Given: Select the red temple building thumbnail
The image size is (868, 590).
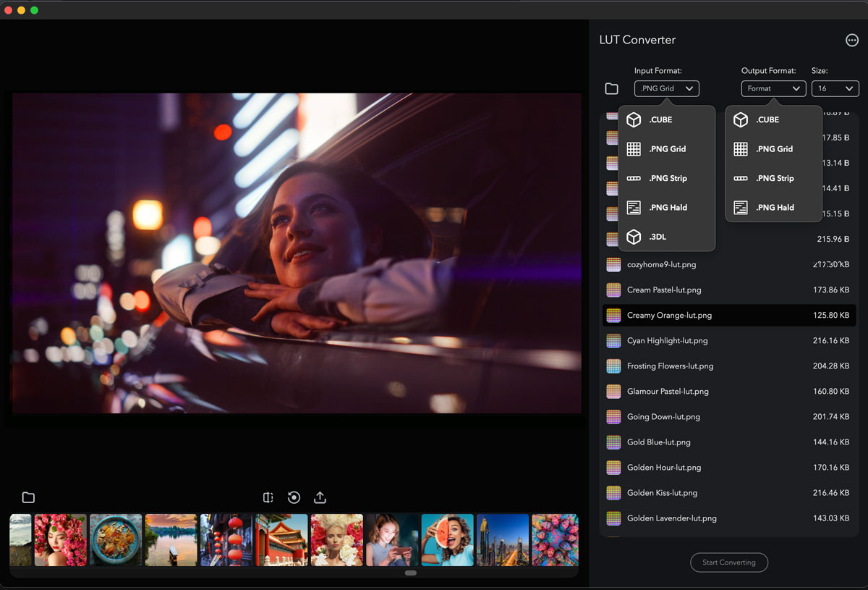Looking at the screenshot, I should click(x=281, y=540).
